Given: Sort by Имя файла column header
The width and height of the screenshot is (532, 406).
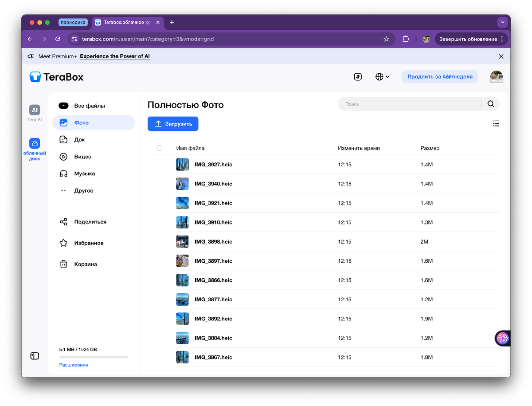Looking at the screenshot, I should (190, 148).
